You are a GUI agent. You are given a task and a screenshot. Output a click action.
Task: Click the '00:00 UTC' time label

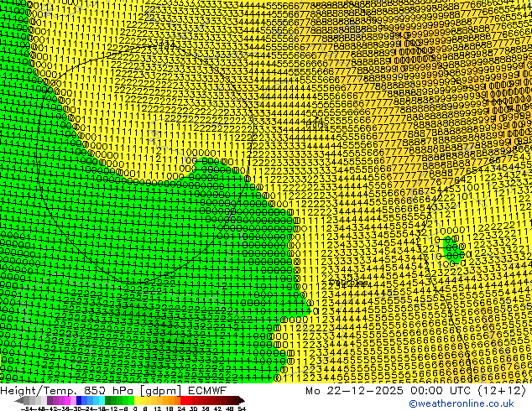coord(441,391)
